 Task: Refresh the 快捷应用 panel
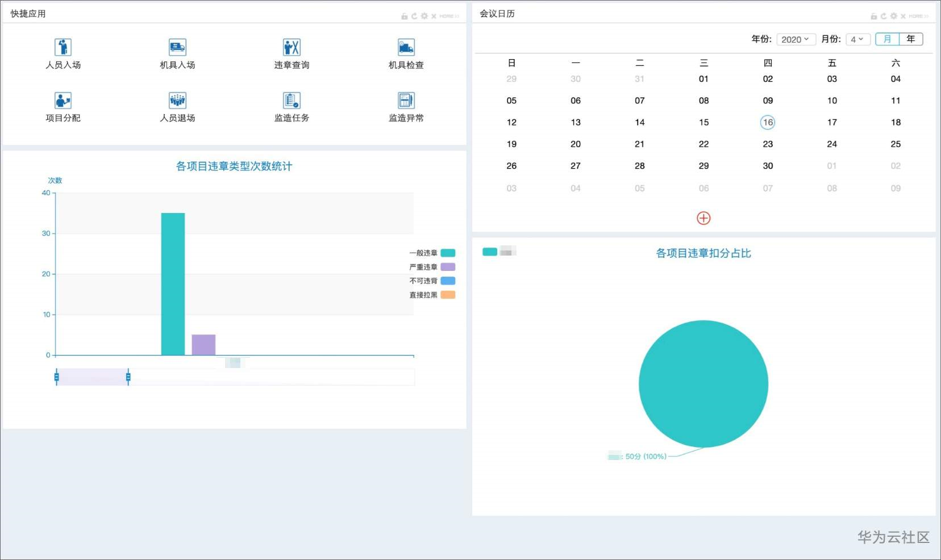coord(414,16)
